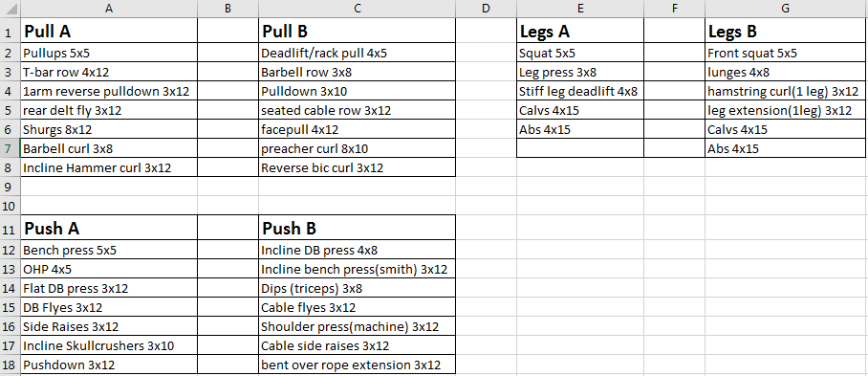868x376 pixels.
Task: Select the Legs B heading cell
Action: coord(786,31)
